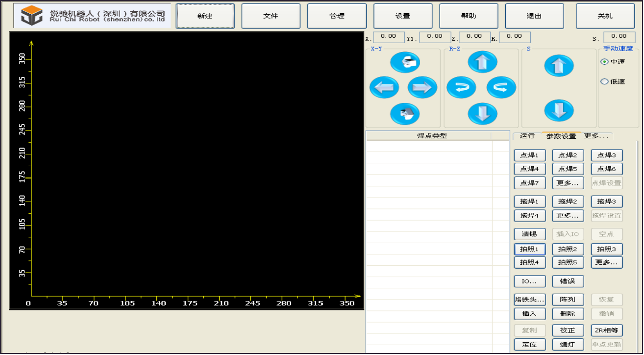
Task: Switch to the 运行 tab
Action: tap(527, 136)
